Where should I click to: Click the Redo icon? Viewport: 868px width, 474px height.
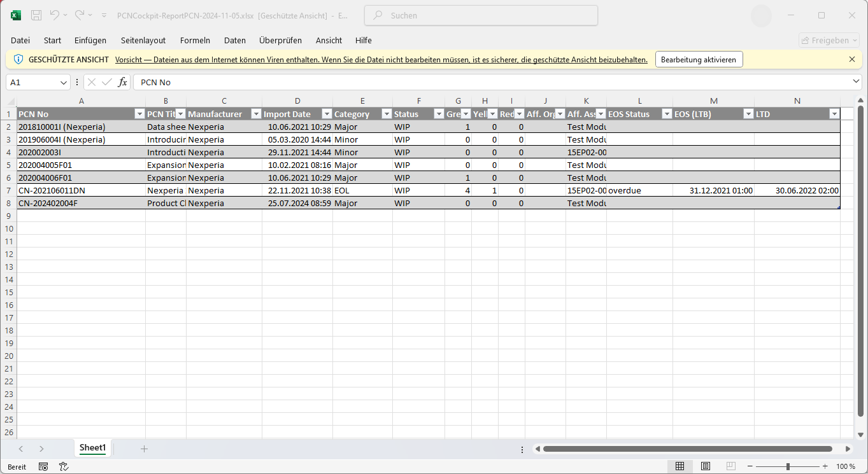(80, 15)
